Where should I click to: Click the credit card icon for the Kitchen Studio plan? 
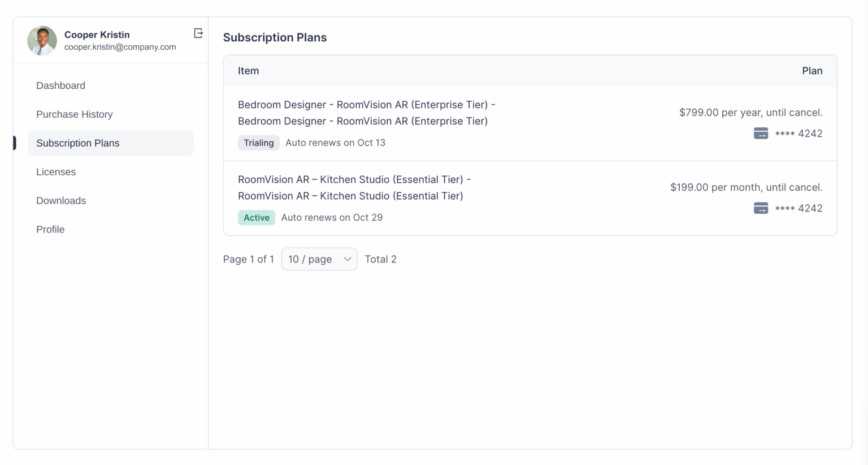pyautogui.click(x=761, y=208)
